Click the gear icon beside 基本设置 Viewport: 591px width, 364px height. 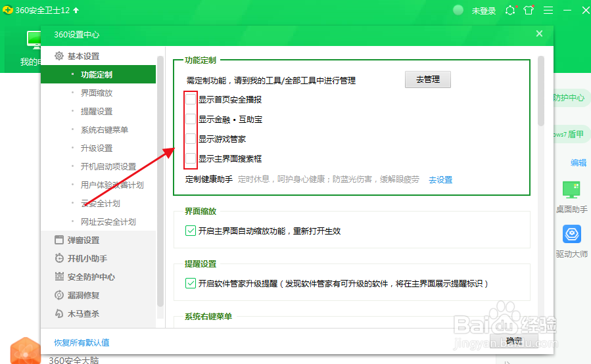click(x=59, y=56)
